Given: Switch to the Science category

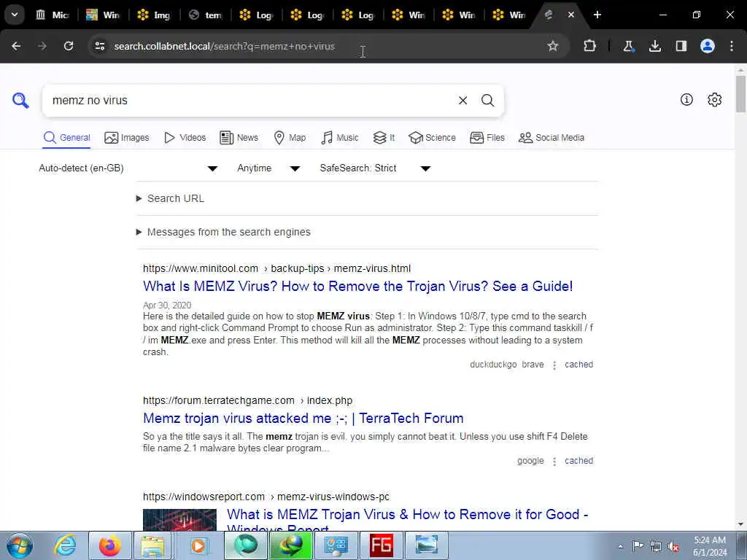Looking at the screenshot, I should [432, 138].
